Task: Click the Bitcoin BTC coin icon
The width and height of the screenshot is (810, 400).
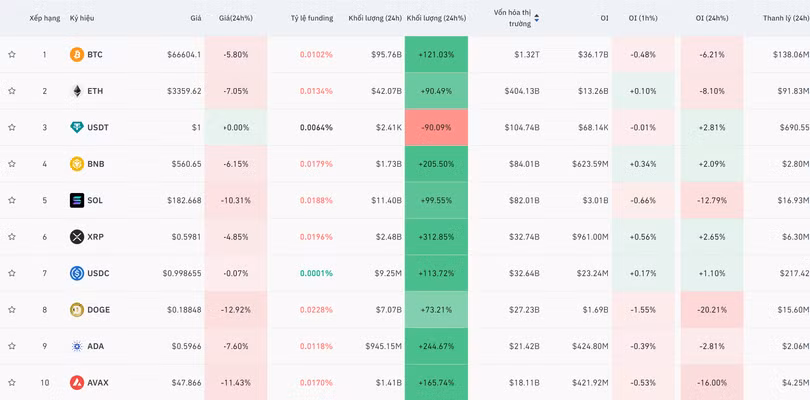Action: (77, 55)
